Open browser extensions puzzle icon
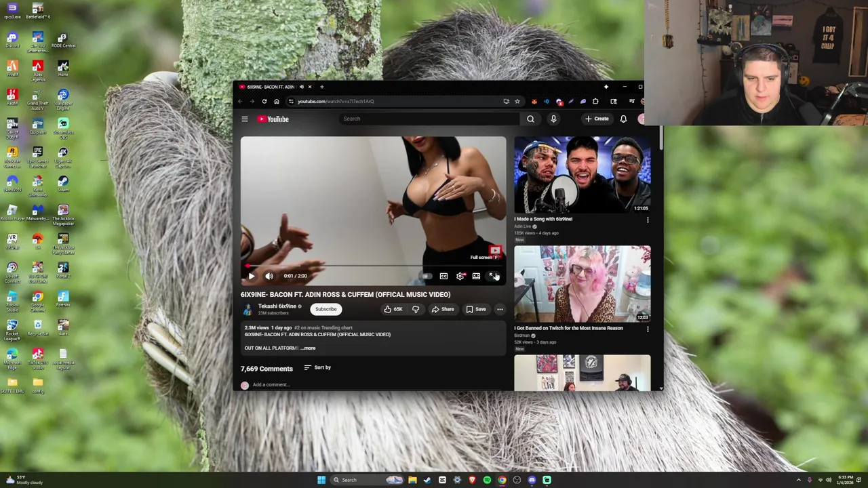The width and height of the screenshot is (868, 488). [x=595, y=102]
